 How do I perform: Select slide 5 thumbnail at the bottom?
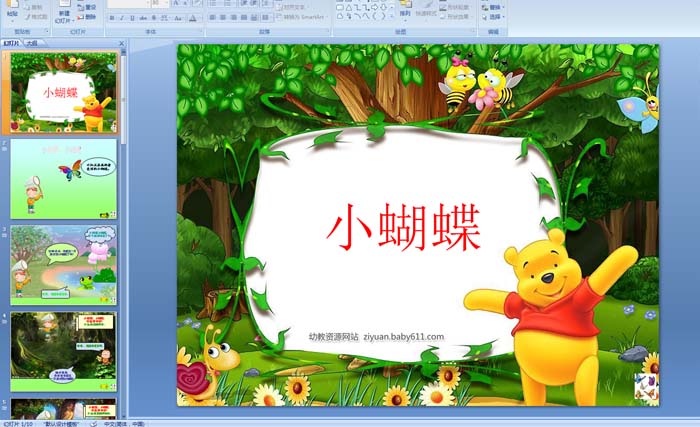pyautogui.click(x=63, y=408)
